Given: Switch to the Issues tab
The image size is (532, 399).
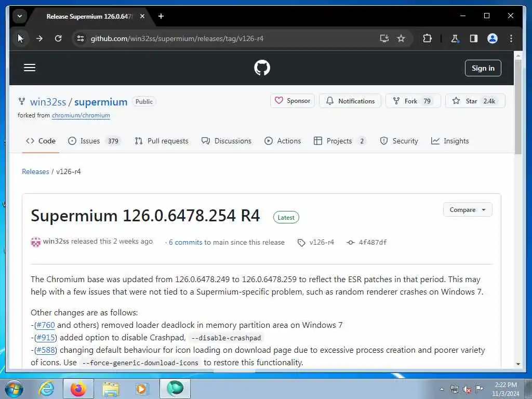Looking at the screenshot, I should pos(95,141).
